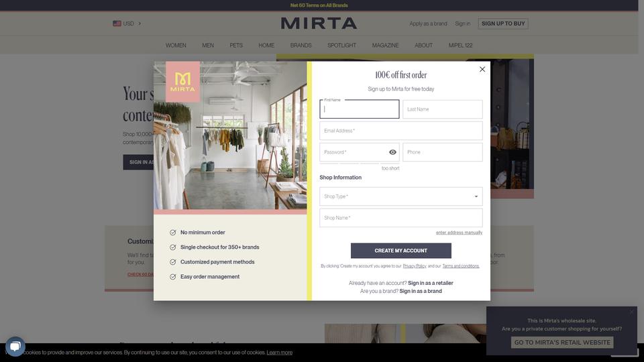The image size is (644, 362).
Task: Open the Women menu
Action: [176, 45]
